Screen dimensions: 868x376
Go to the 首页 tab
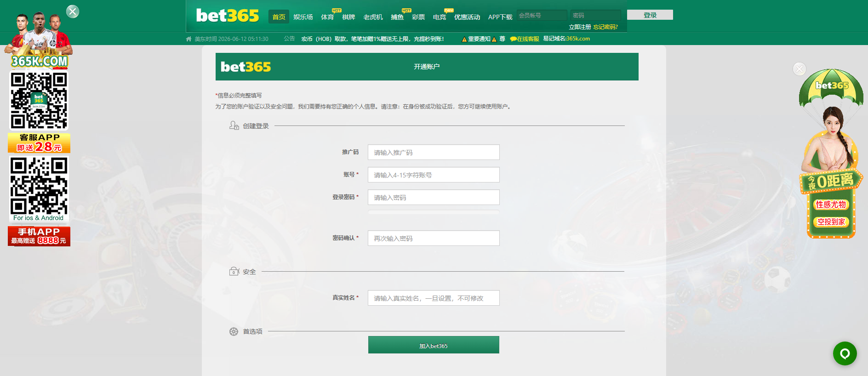coord(279,17)
